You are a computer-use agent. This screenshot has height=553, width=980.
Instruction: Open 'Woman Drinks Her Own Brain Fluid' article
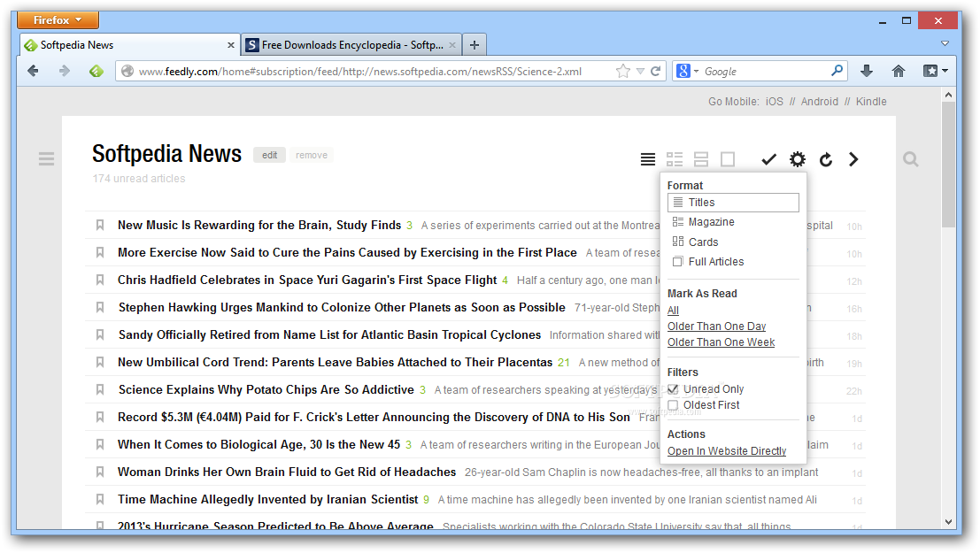click(287, 472)
